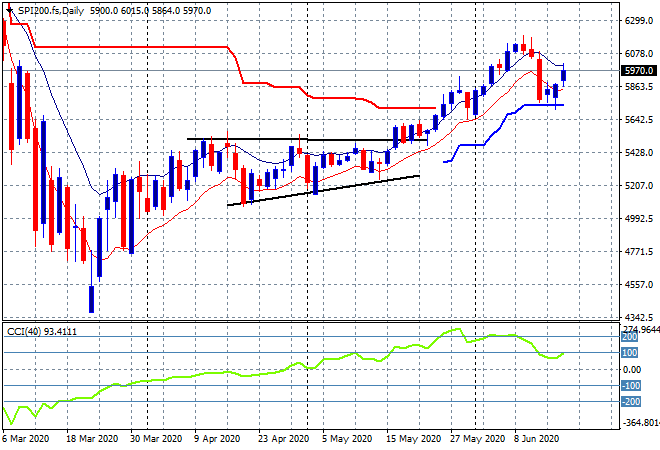Click the 4771.5 price axis label
Viewport: 660px width, 450px height.
(639, 252)
